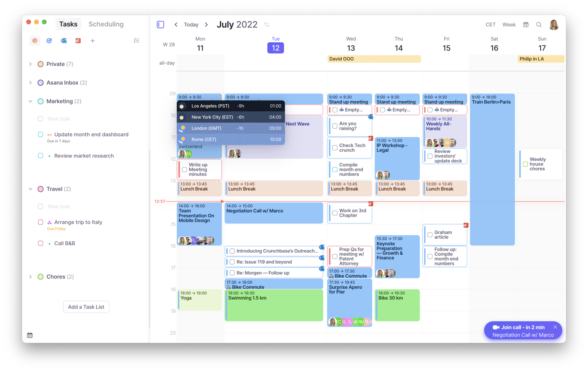Image resolution: width=588 pixels, height=372 pixels.
Task: Select Week view from view selector
Action: click(x=509, y=24)
